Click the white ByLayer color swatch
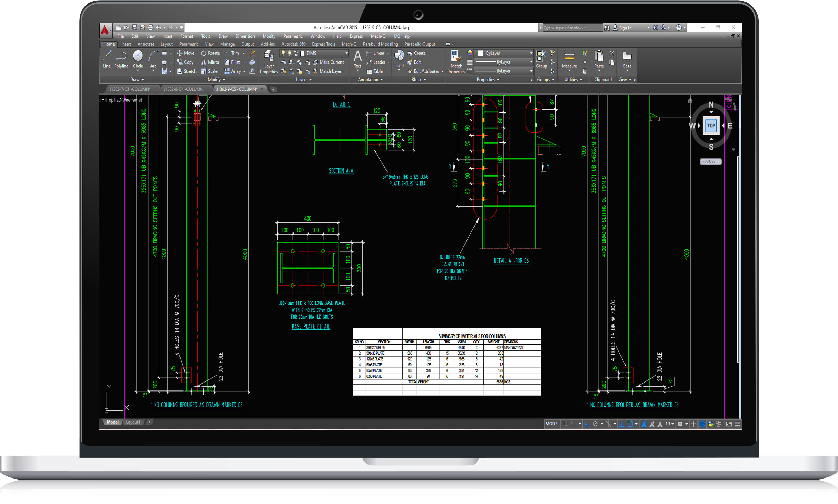This screenshot has height=504, width=838. [480, 53]
